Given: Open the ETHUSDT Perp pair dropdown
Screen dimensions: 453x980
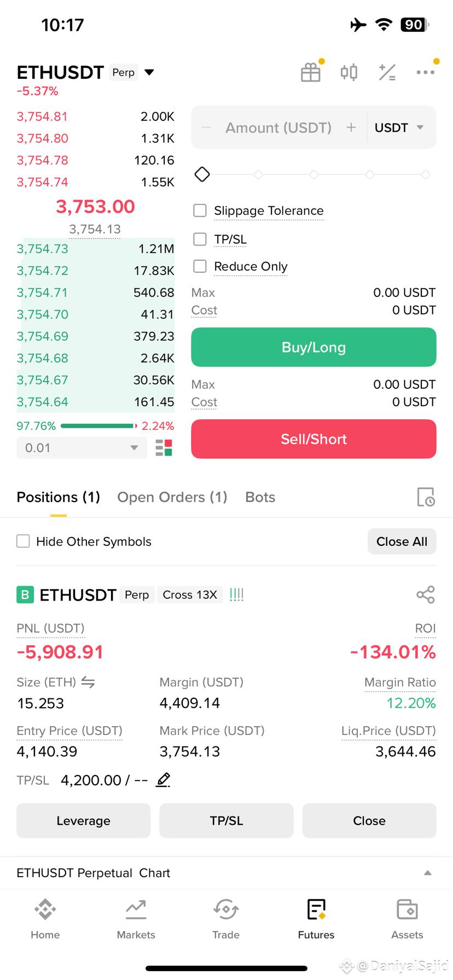Looking at the screenshot, I should 149,72.
